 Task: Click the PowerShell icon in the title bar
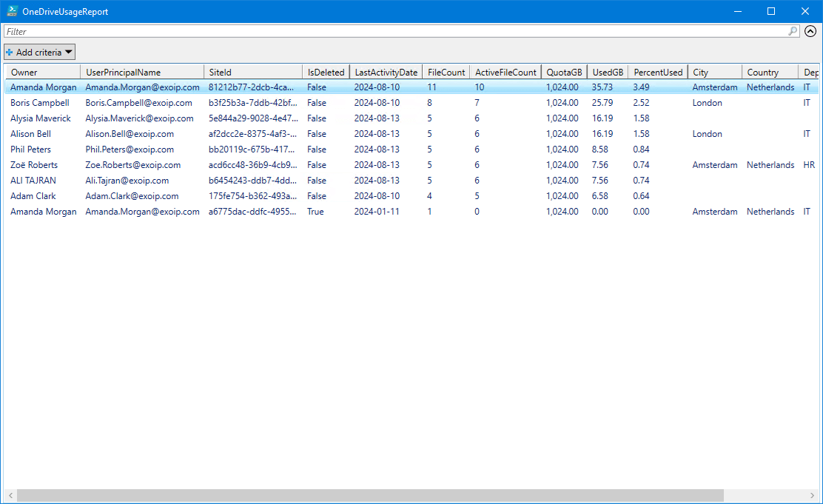13,11
